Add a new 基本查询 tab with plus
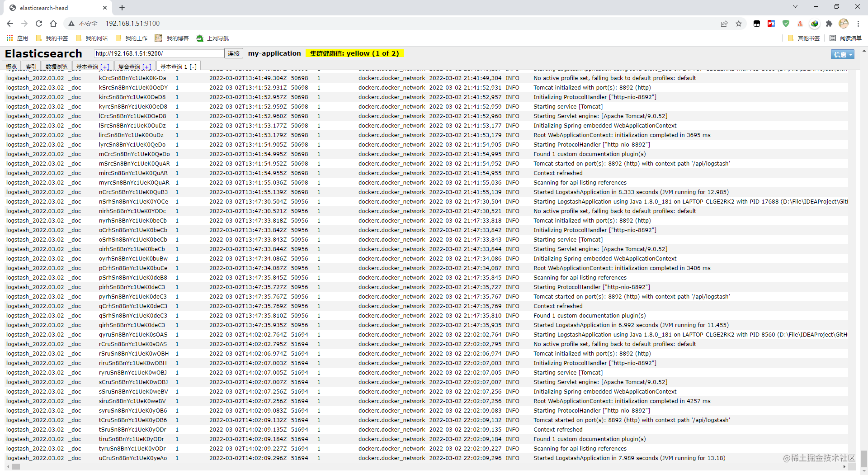Screen dimensions: 868x475 point(105,67)
